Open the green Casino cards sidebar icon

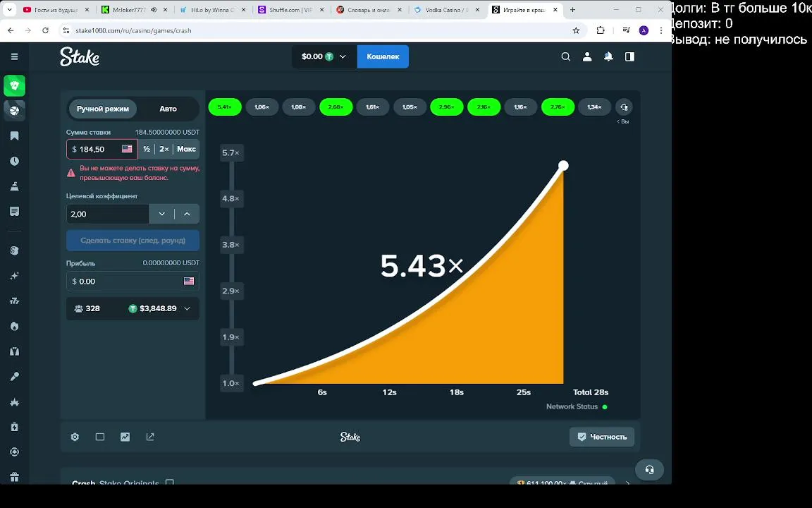(15, 85)
